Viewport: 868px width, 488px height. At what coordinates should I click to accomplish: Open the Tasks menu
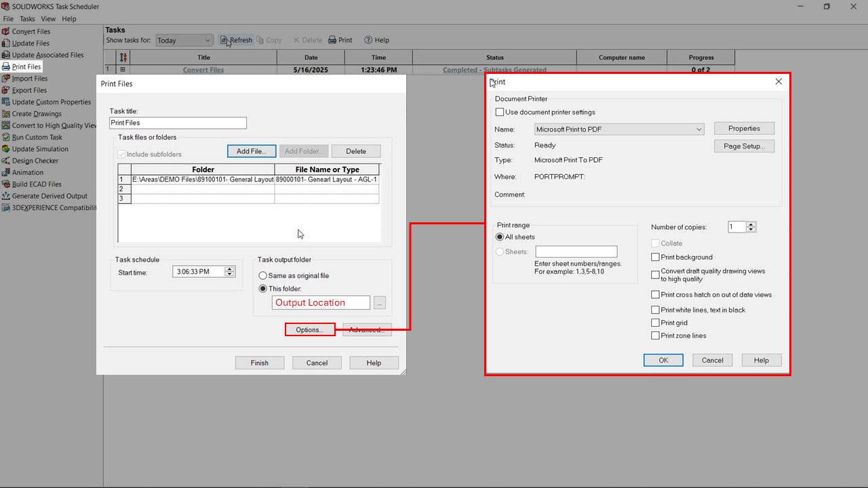(x=27, y=19)
